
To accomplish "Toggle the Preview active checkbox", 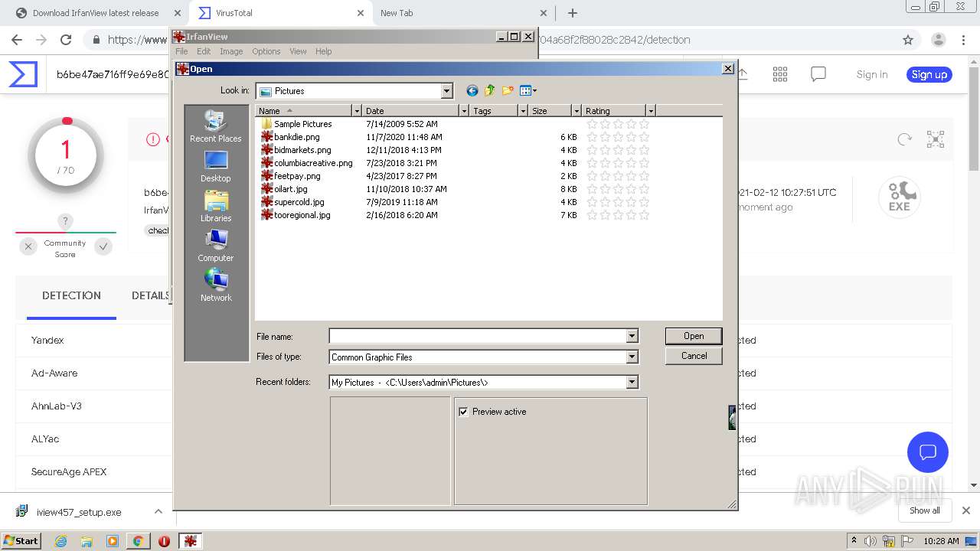I will (x=463, y=412).
